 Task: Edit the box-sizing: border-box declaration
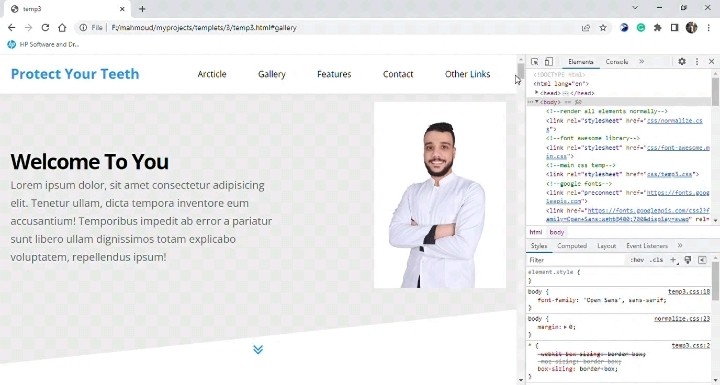click(x=578, y=368)
